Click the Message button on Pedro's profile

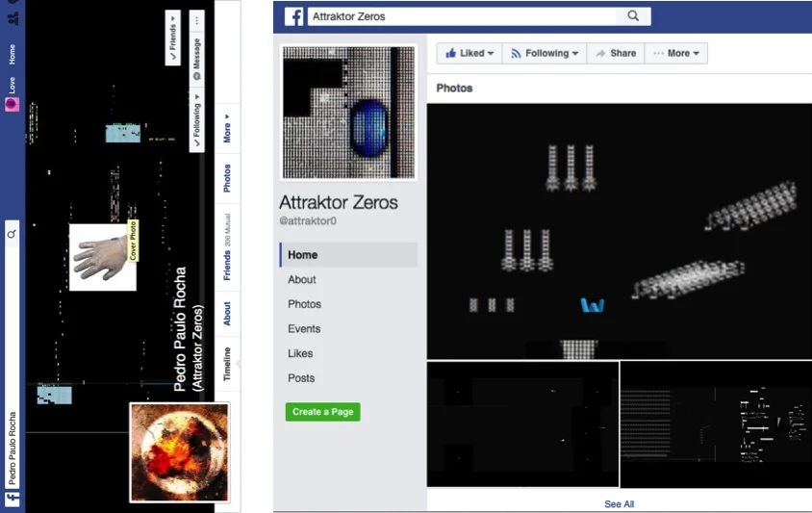pyautogui.click(x=197, y=60)
